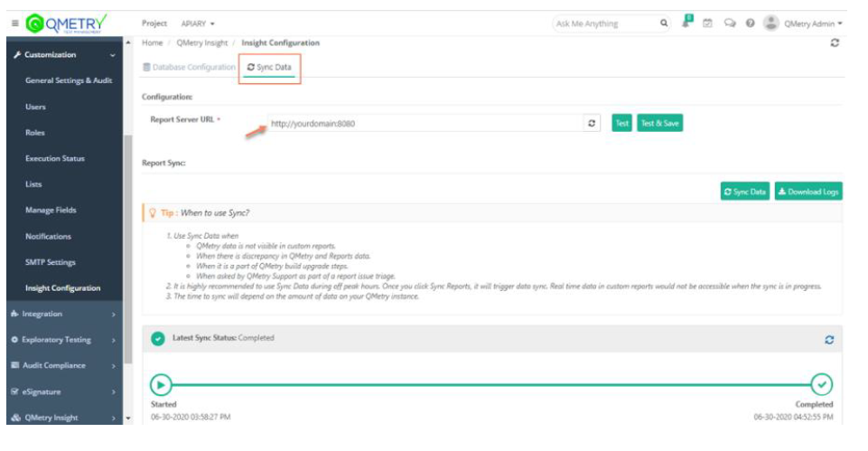Click the '06-30-2020 03:58:27 PM' timestamp

tap(191, 417)
